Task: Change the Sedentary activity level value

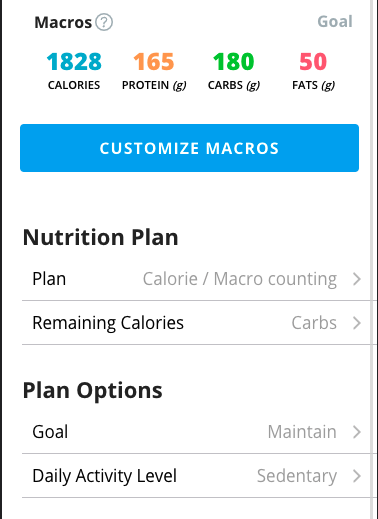Action: tap(297, 476)
